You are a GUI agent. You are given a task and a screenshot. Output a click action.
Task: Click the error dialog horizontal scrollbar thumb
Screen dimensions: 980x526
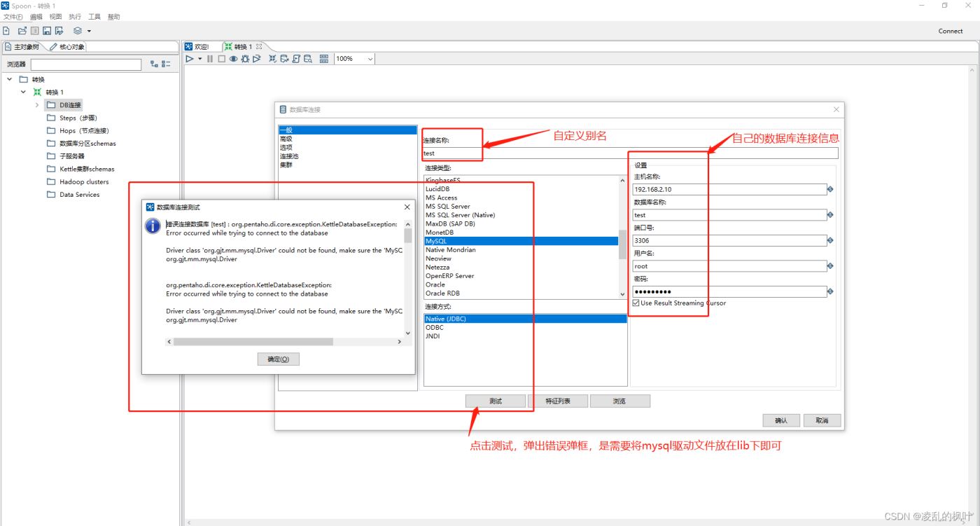tap(253, 342)
